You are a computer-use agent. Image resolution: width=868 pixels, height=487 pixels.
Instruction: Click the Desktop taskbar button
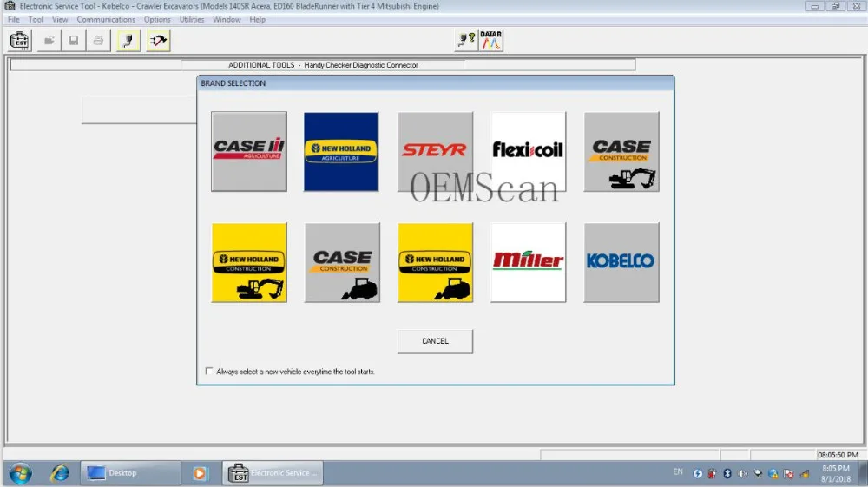(x=130, y=473)
